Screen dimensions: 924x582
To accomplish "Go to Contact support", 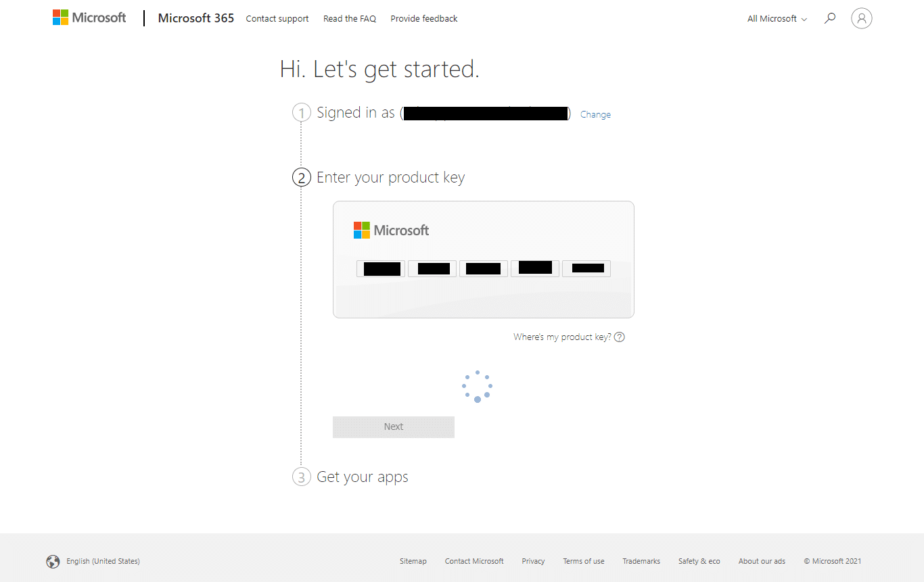I will click(x=277, y=19).
